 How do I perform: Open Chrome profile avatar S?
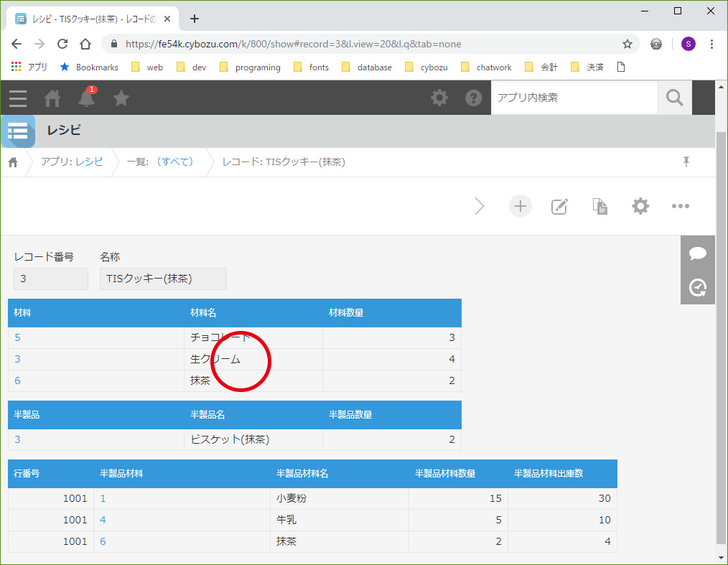(x=688, y=44)
